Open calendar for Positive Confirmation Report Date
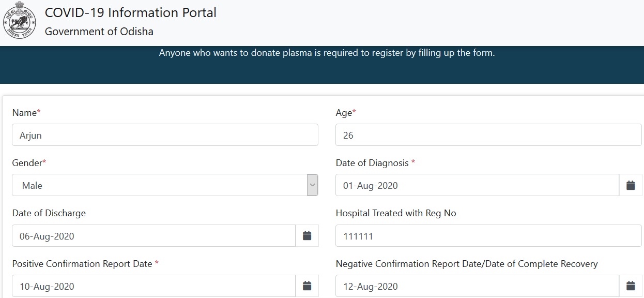Viewport: 644px width, 298px height. click(307, 286)
